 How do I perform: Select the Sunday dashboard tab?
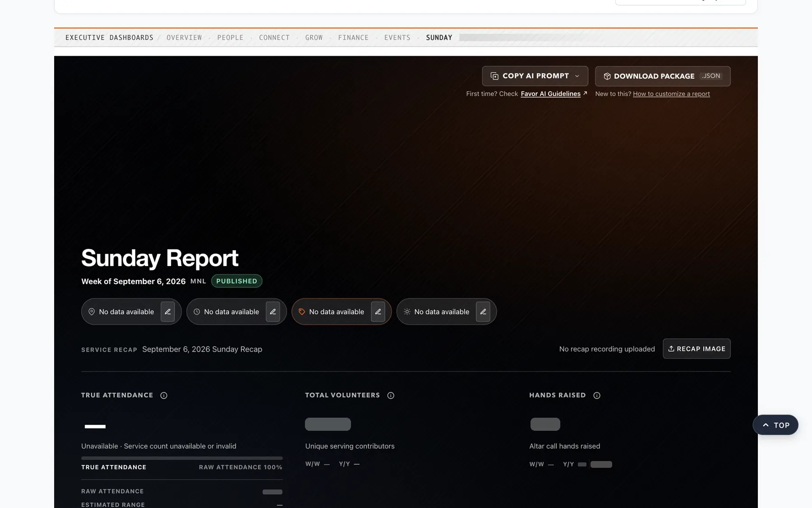point(439,37)
